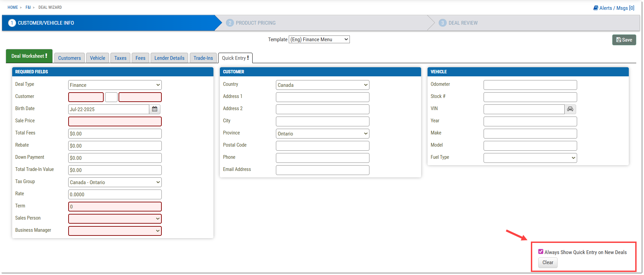644x275 pixels.
Task: Focus the City field
Action: [x=323, y=121]
